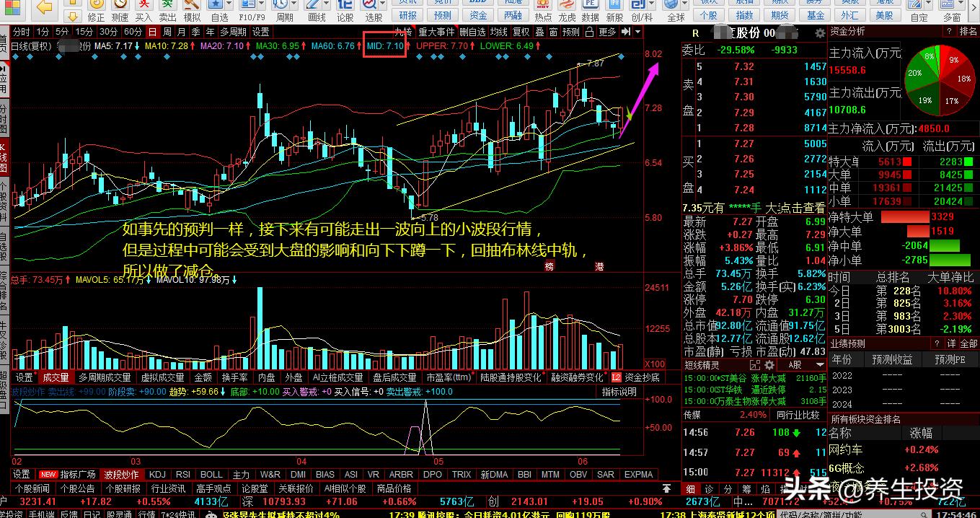Switch to the 分时 intraday tab
980x518 pixels.
pos(22,32)
